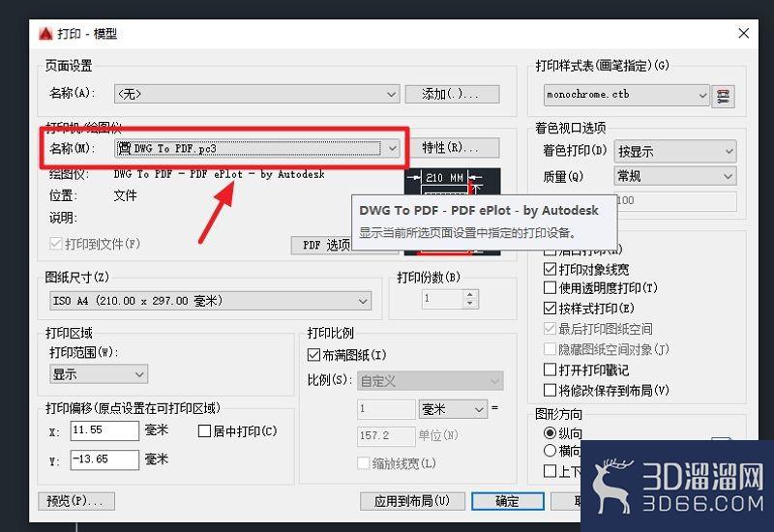774x532 pixels.
Task: Click the X offset input field
Action: point(104,430)
